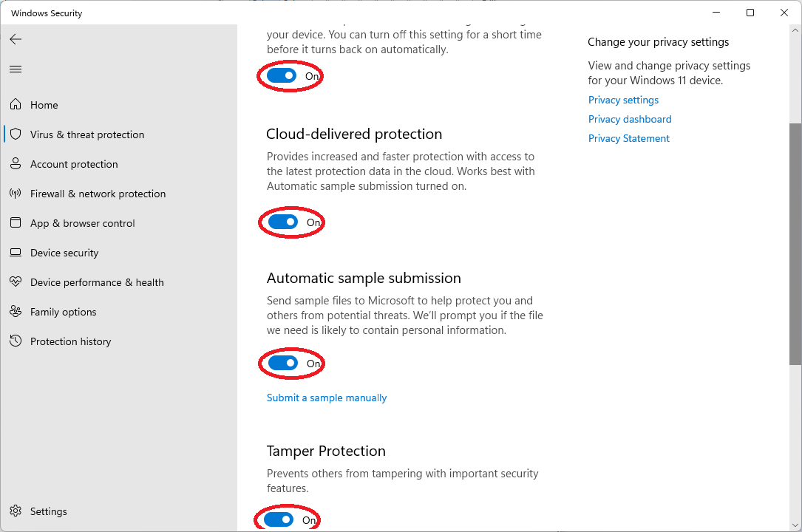
Task: Click the Cloud-delivered protection heading
Action: 354,134
